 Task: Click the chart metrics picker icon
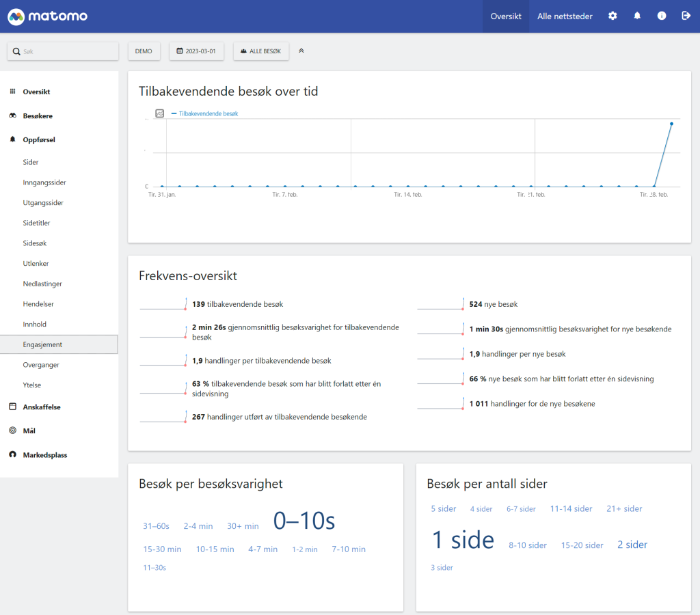pyautogui.click(x=159, y=113)
